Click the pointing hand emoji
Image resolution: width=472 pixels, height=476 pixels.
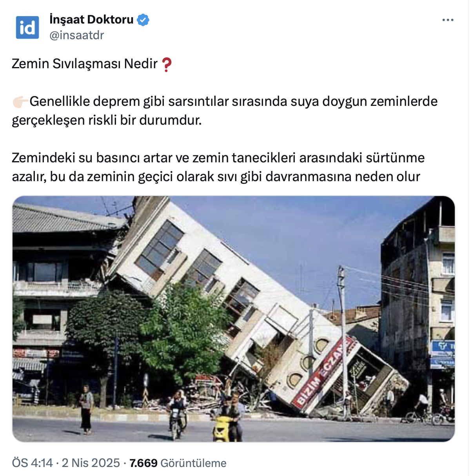click(20, 102)
